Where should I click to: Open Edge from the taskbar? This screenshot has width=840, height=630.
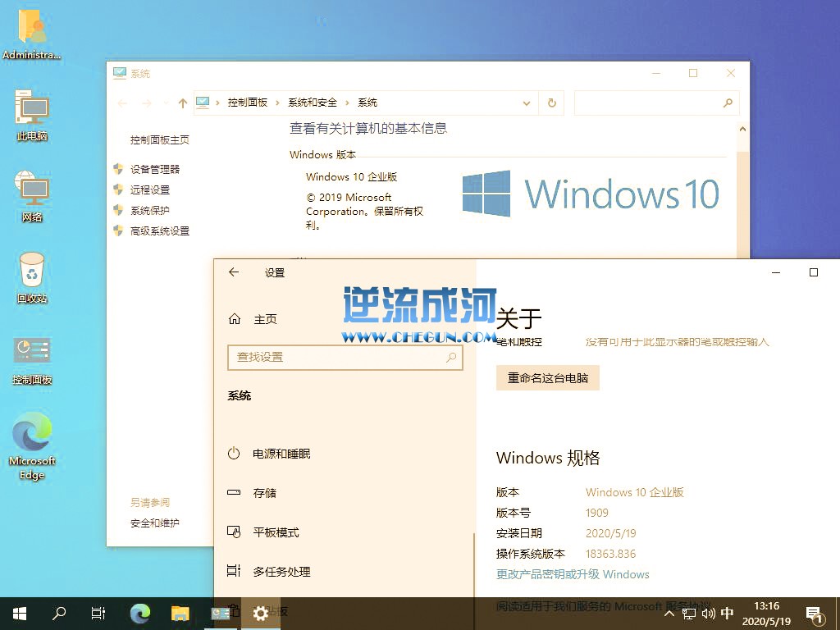[x=139, y=613]
